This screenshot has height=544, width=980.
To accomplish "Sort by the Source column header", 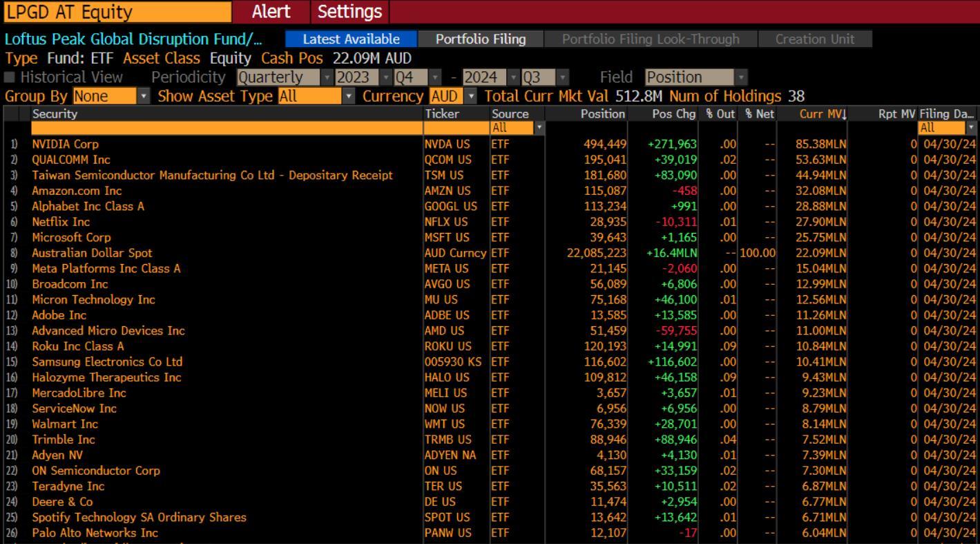I will pyautogui.click(x=517, y=114).
